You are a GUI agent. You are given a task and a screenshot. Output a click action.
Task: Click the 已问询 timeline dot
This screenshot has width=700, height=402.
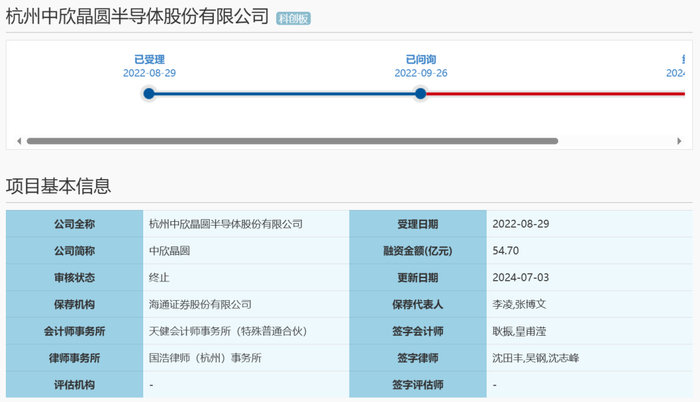coord(421,94)
